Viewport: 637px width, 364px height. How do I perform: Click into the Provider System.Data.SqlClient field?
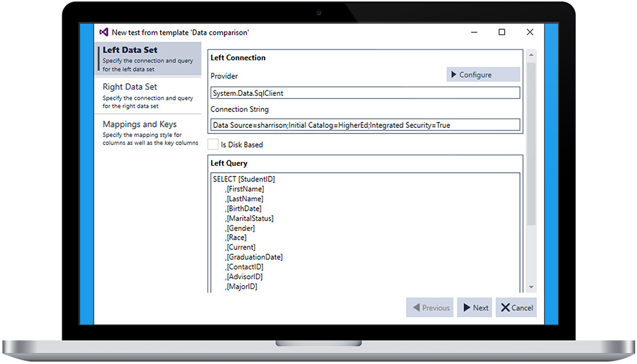365,93
